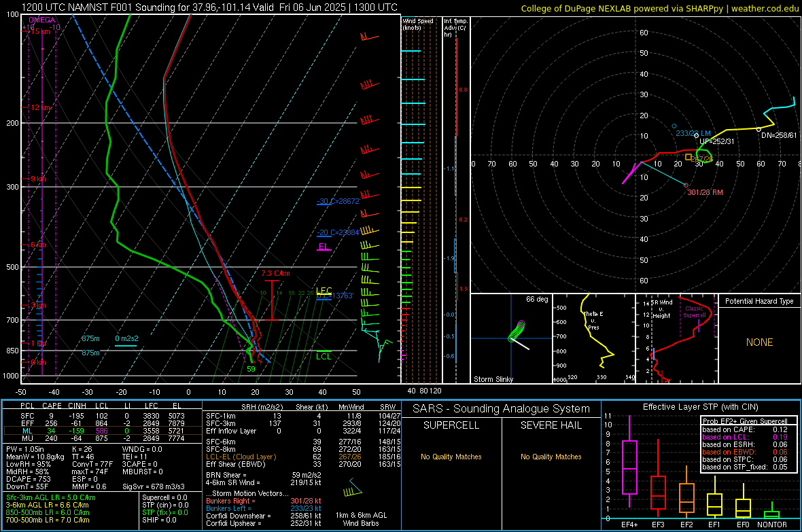The image size is (802, 532).
Task: Click the 'SFC-6km' shear table row
Action: tap(303, 442)
